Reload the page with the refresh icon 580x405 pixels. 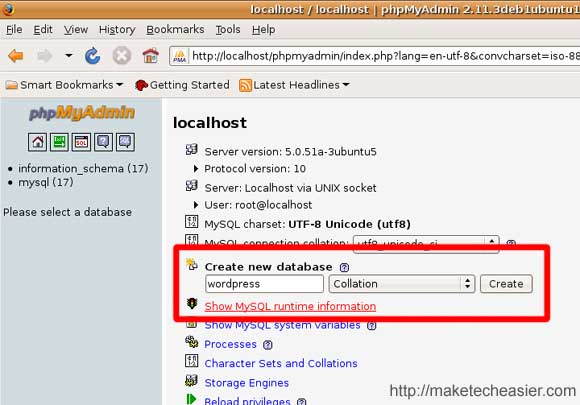point(92,56)
